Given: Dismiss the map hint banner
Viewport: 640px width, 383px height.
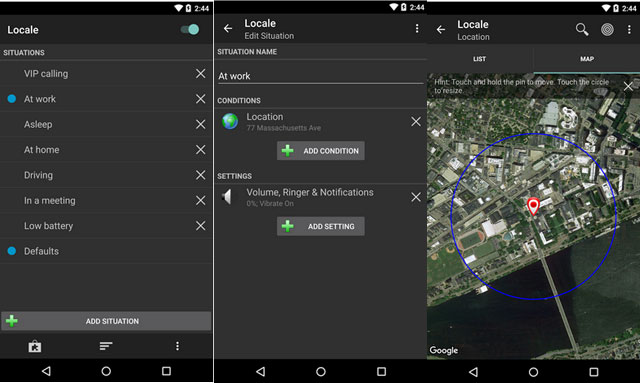Looking at the screenshot, I should [x=628, y=86].
